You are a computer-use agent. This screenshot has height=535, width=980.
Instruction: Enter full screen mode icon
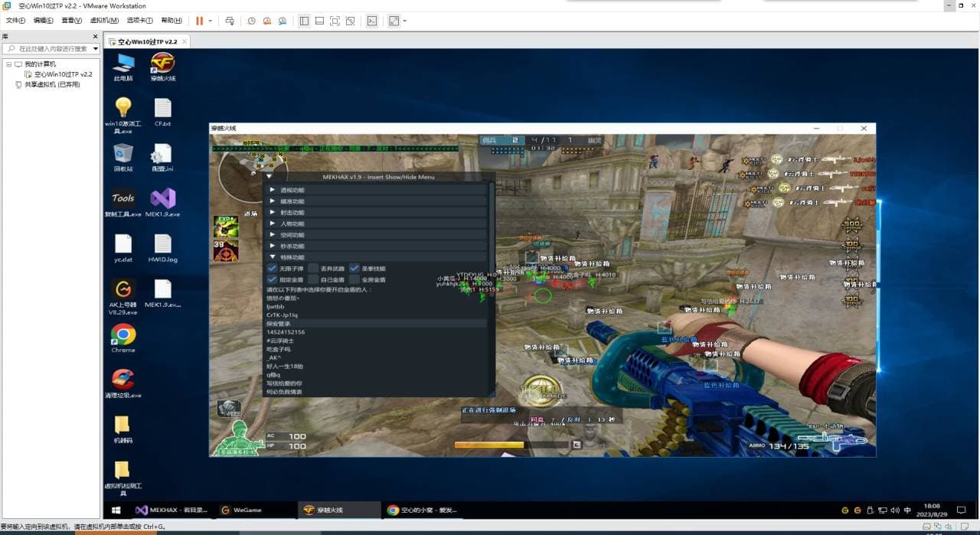(335, 21)
